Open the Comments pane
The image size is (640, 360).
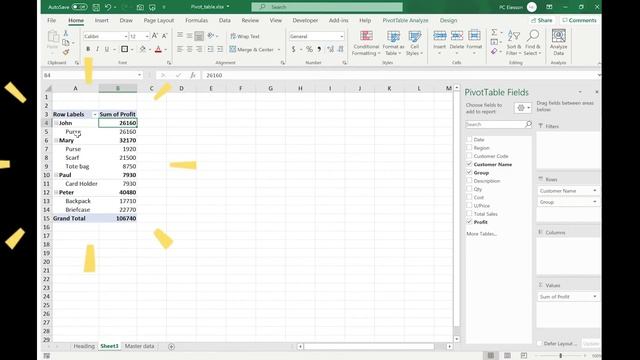coord(579,20)
